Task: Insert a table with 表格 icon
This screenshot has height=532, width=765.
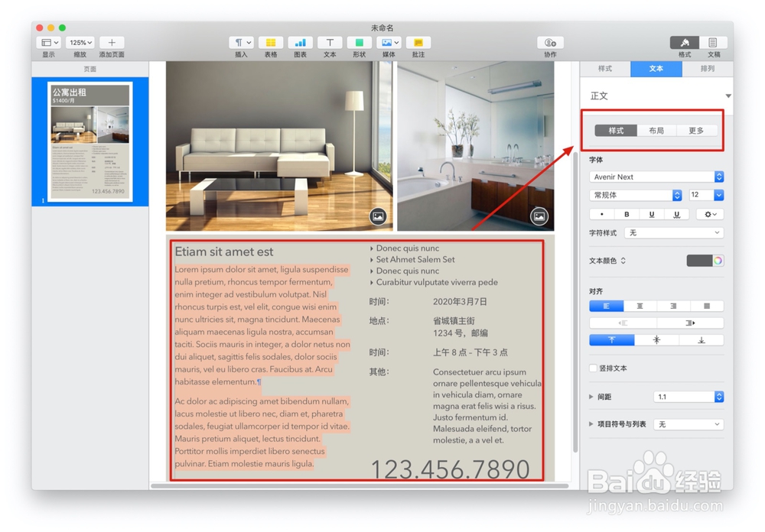Action: point(271,43)
